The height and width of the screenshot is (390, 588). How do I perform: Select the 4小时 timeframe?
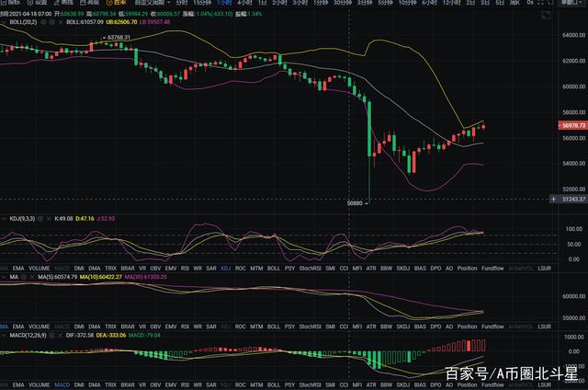[244, 2]
